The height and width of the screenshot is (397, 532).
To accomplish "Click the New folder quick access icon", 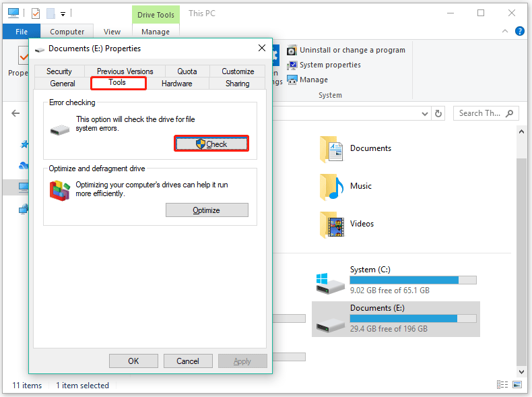I will click(x=51, y=13).
